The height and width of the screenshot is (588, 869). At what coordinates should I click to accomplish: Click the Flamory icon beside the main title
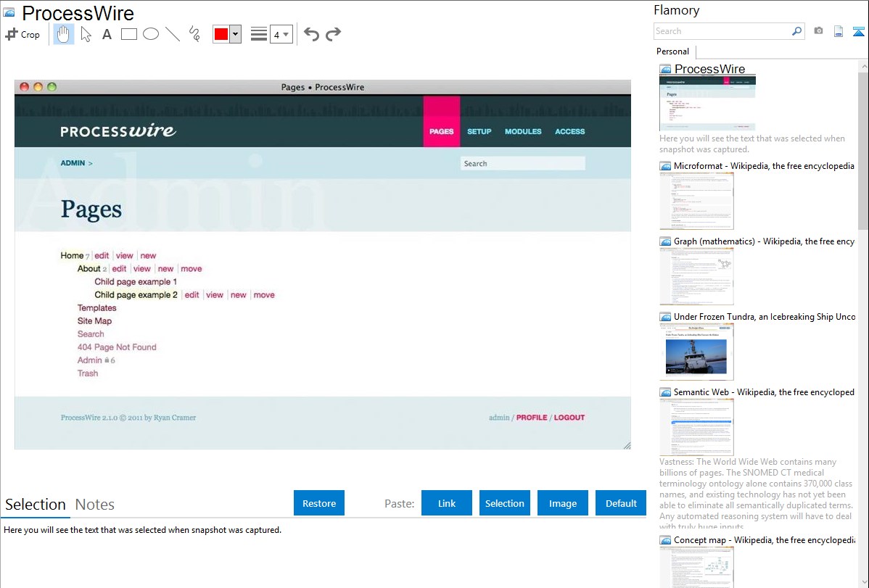[x=9, y=12]
